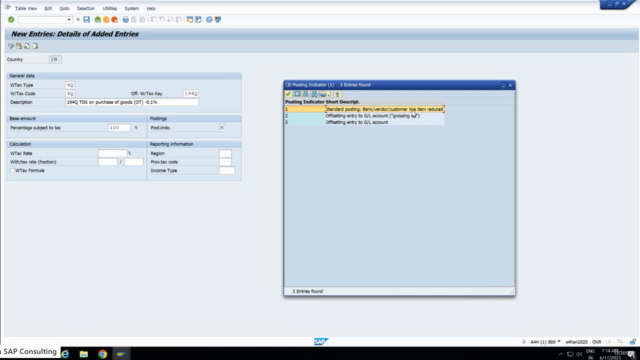Click the second Posting Indicator toolbar icon
Image resolution: width=640 pixels, height=360 pixels.
[x=297, y=94]
